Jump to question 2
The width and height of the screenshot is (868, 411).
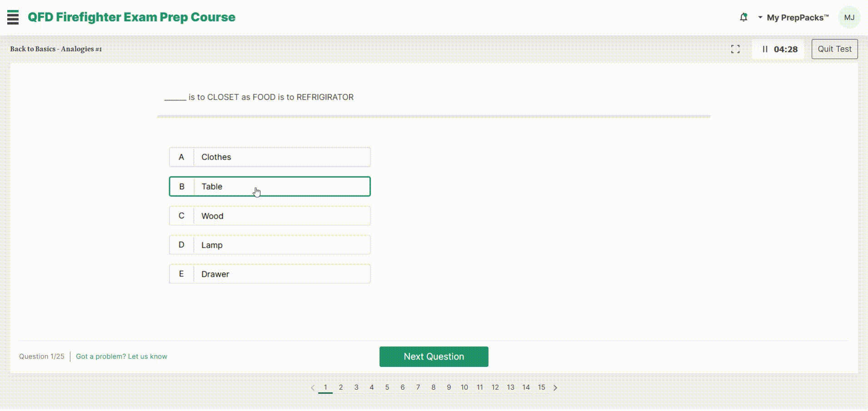(341, 387)
